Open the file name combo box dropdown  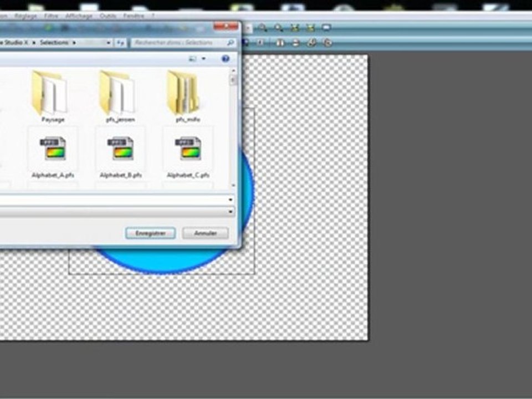231,199
